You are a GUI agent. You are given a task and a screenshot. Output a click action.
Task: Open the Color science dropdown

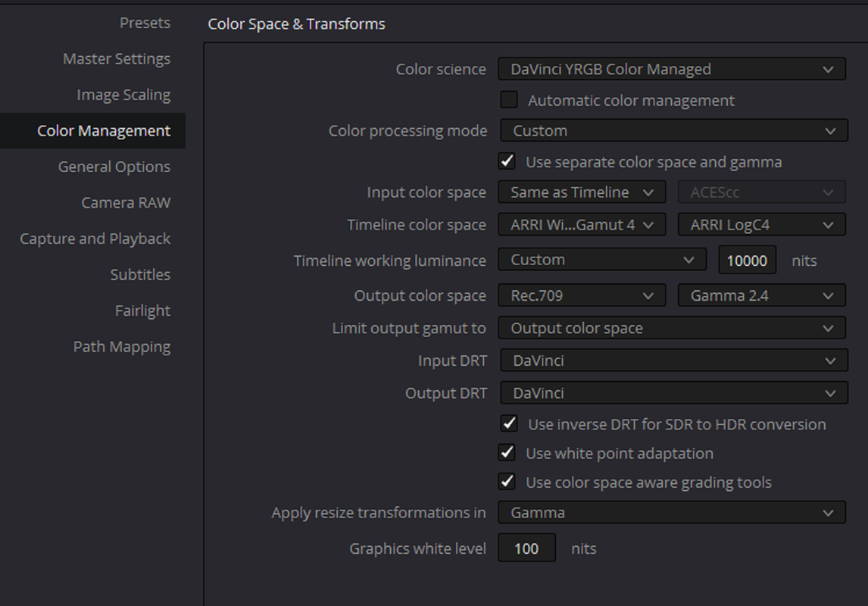(672, 69)
